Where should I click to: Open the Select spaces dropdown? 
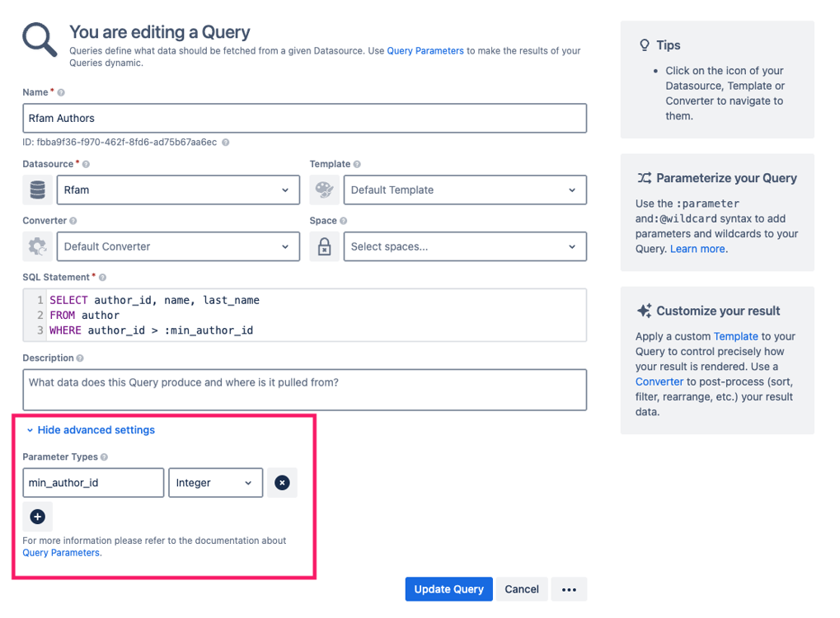(465, 246)
